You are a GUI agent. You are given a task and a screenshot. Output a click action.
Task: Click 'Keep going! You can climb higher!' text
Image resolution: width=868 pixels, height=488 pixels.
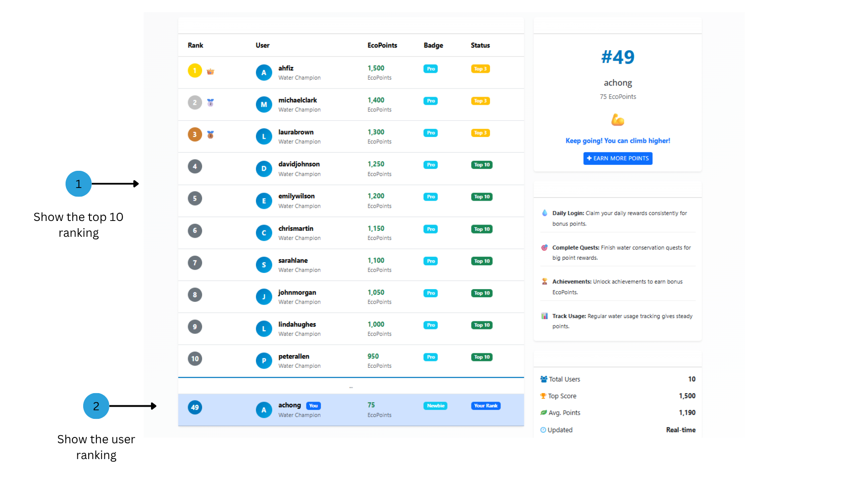tap(618, 141)
